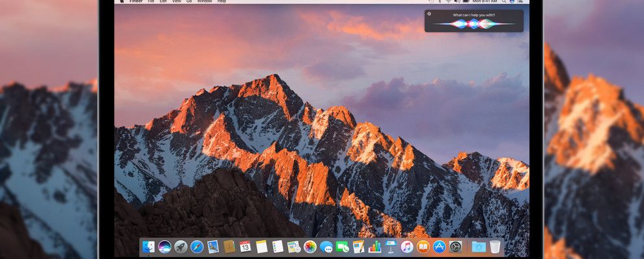Image resolution: width=644 pixels, height=259 pixels.
Task: Open iBooks orange book icon
Action: click(423, 247)
